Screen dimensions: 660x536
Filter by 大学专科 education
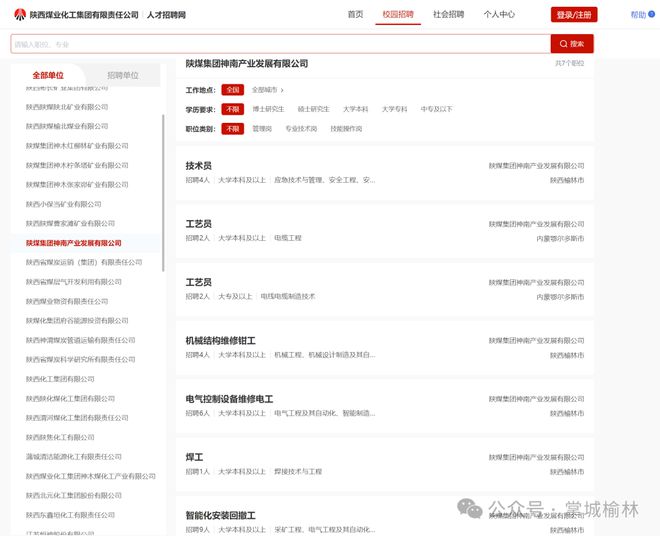pos(394,109)
